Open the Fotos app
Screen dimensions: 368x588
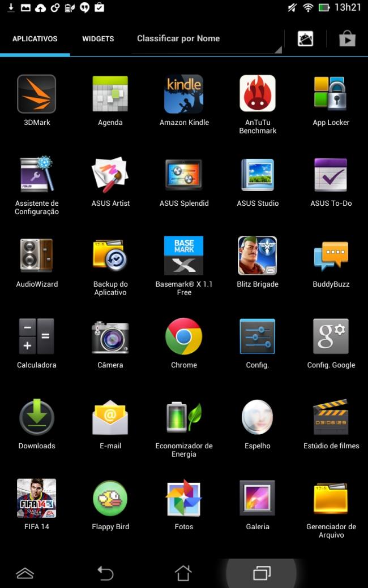(x=183, y=498)
